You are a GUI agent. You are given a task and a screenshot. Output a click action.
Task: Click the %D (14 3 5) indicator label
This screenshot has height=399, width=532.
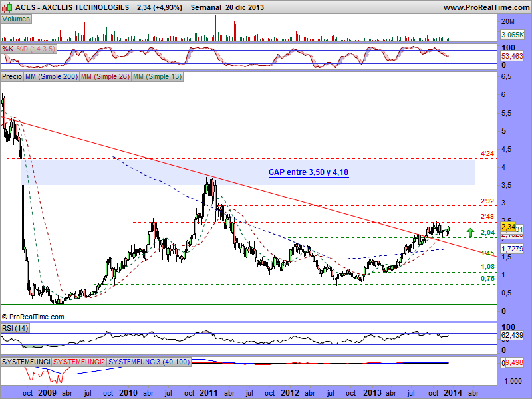click(x=36, y=49)
